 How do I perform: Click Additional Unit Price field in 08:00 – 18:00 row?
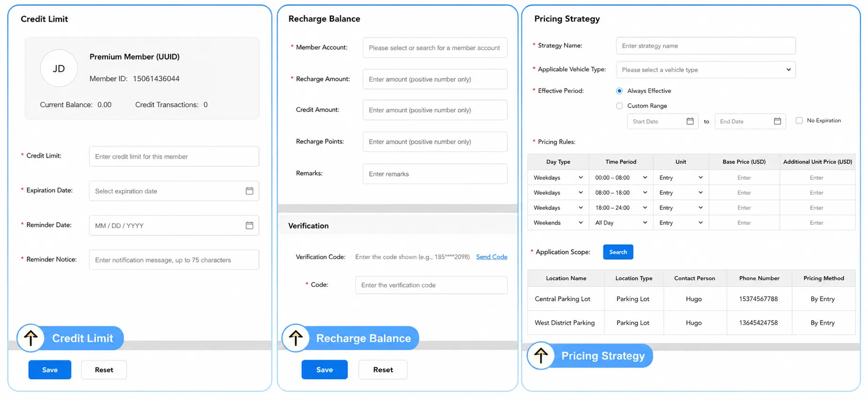pyautogui.click(x=817, y=192)
